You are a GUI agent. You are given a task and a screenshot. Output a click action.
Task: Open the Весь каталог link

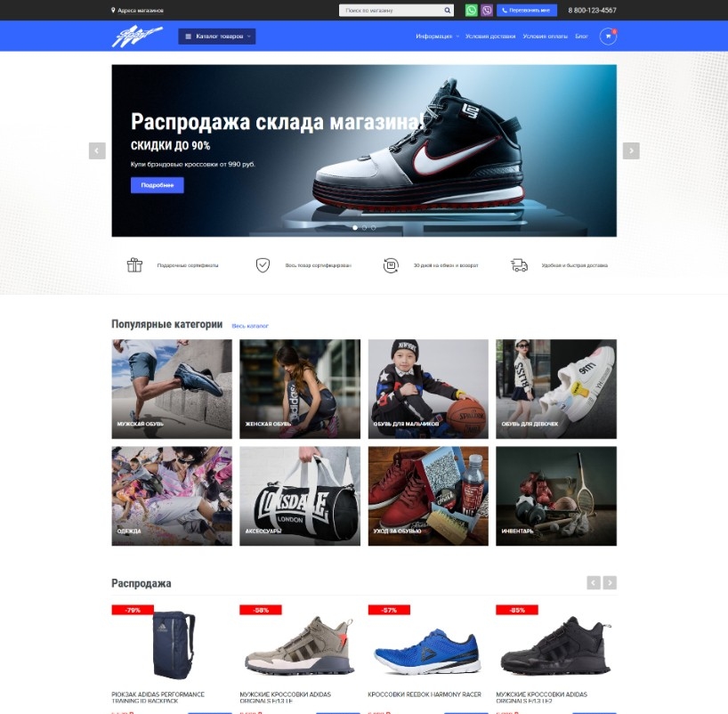250,326
